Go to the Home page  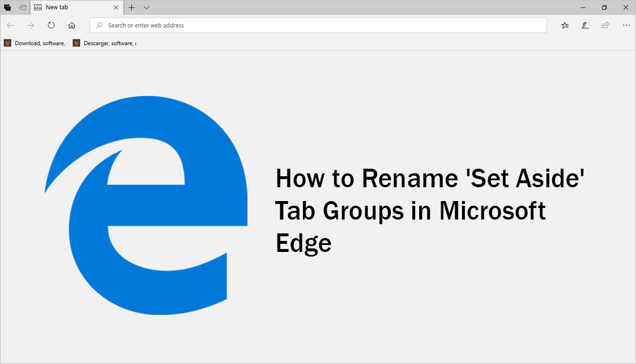[x=72, y=25]
